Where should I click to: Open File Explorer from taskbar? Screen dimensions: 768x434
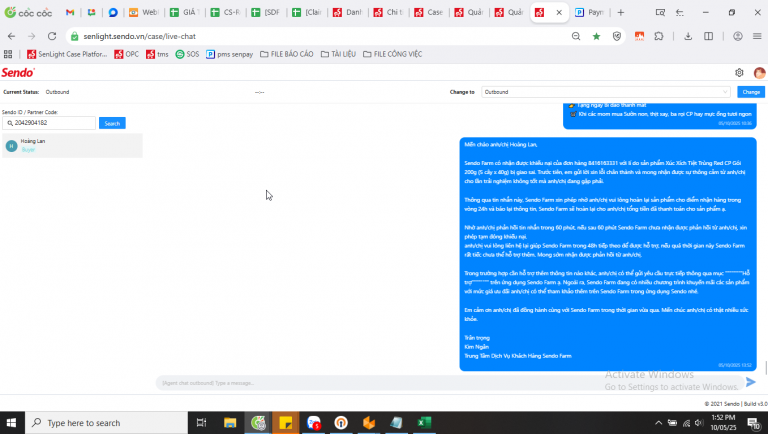click(230, 423)
